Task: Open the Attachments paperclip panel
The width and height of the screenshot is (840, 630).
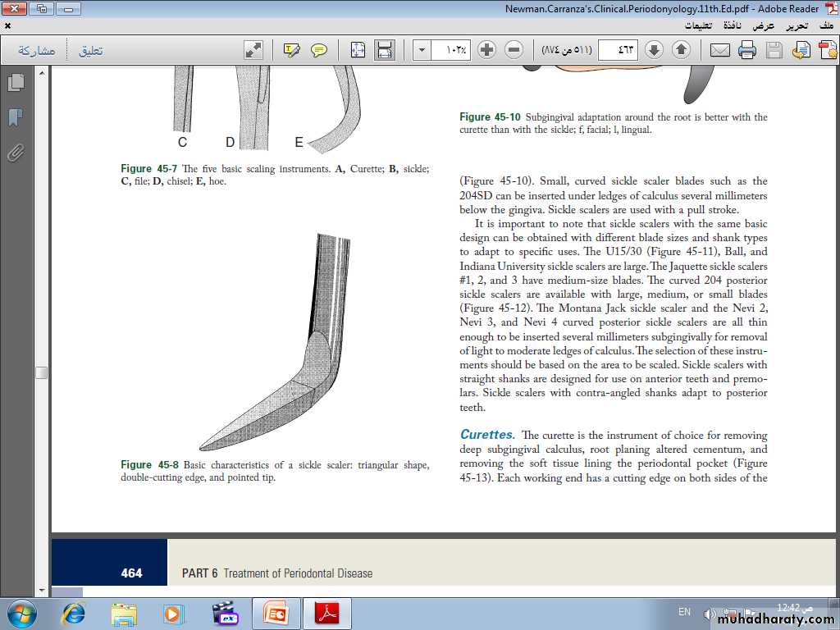Action: click(x=15, y=153)
